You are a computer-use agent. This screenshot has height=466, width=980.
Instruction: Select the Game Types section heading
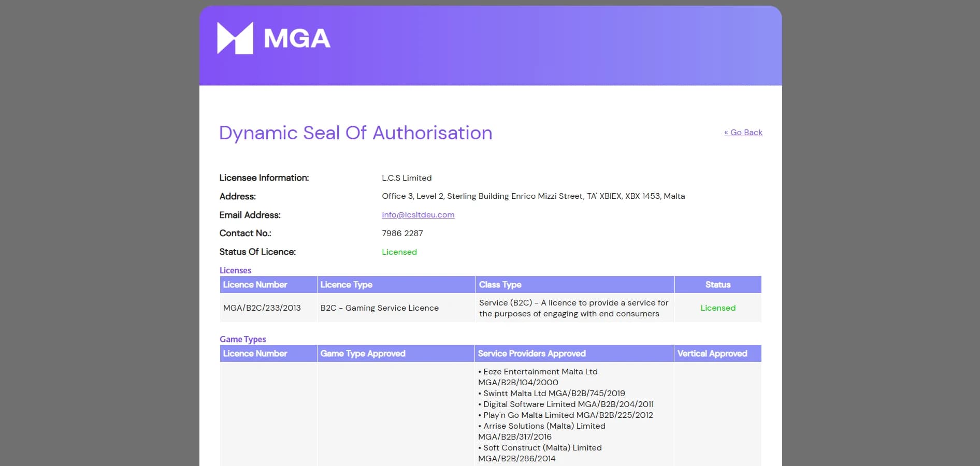point(243,339)
